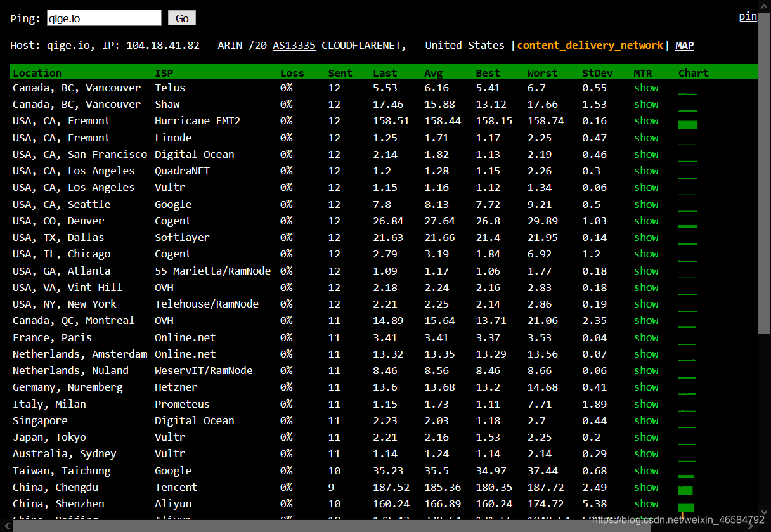Click the ISP column header

tap(164, 73)
